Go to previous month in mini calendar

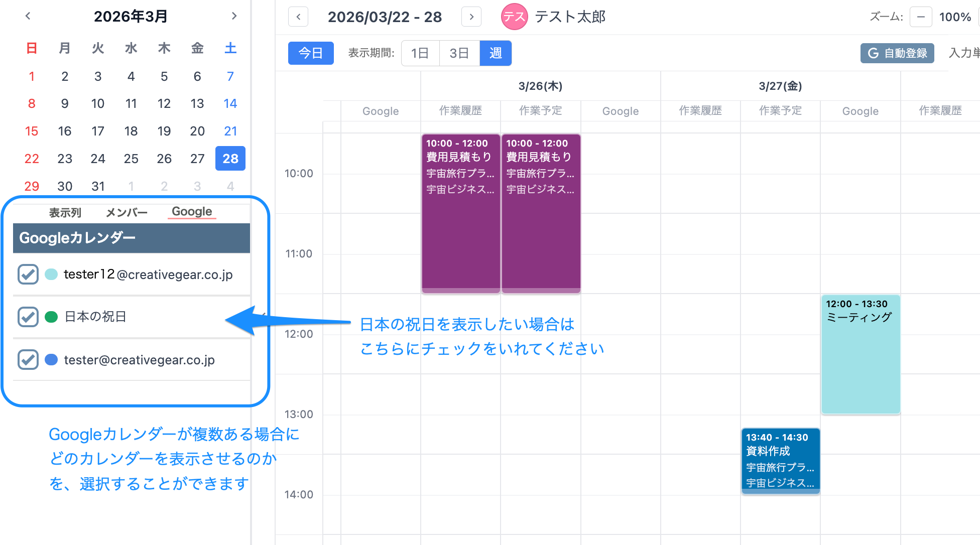click(x=28, y=16)
